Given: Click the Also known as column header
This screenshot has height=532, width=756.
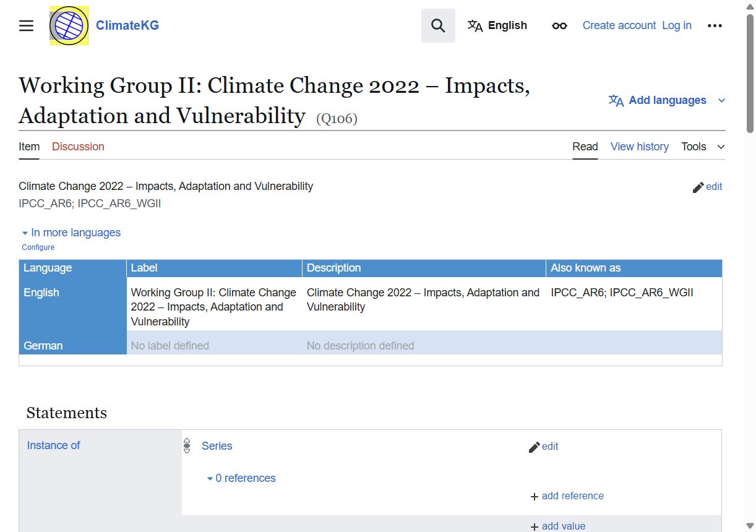Looking at the screenshot, I should click(634, 268).
